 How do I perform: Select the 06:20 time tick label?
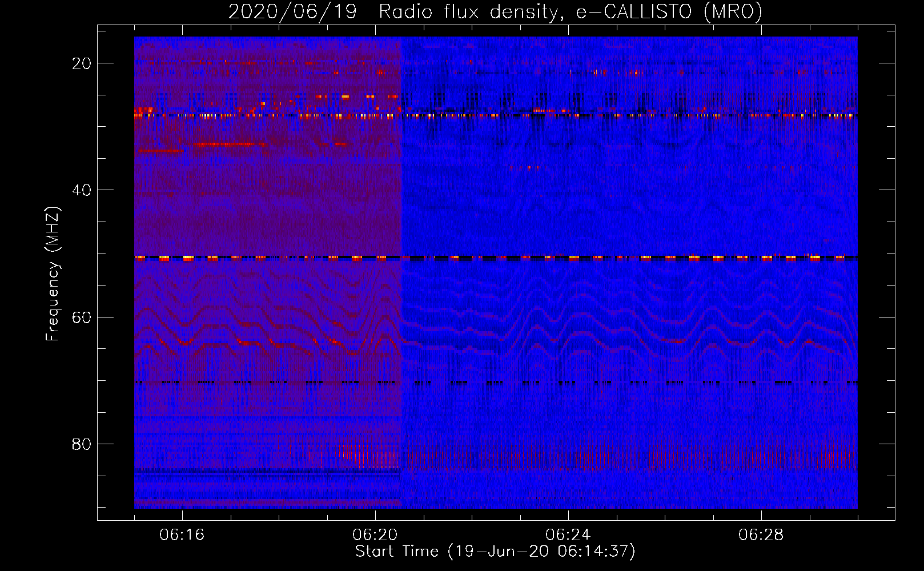coord(375,535)
